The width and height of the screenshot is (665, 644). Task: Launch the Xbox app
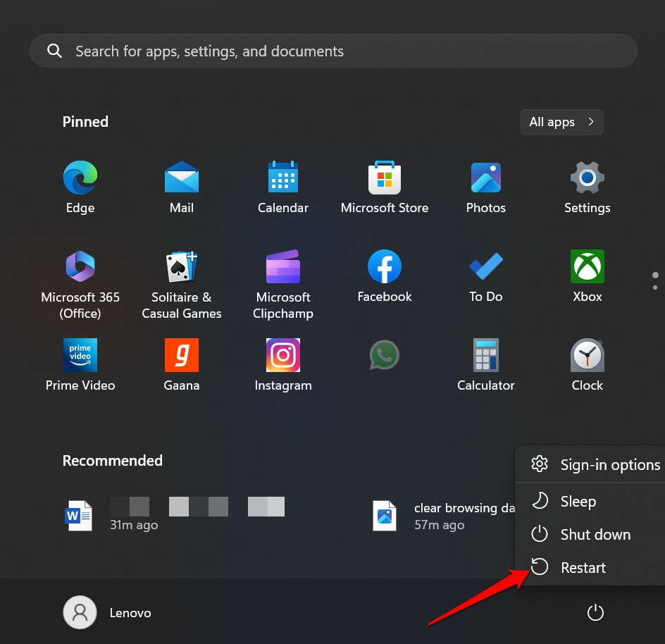(x=587, y=266)
